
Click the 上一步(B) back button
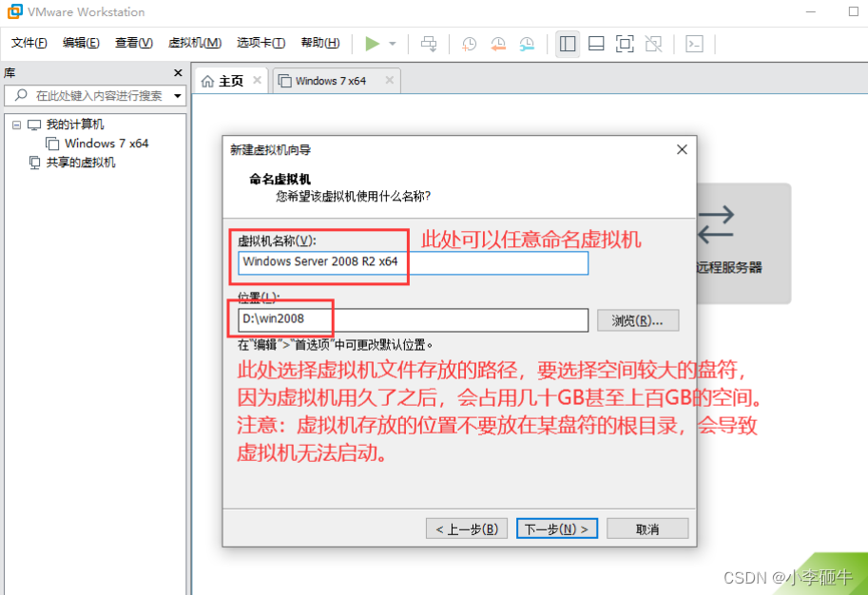[x=467, y=529]
